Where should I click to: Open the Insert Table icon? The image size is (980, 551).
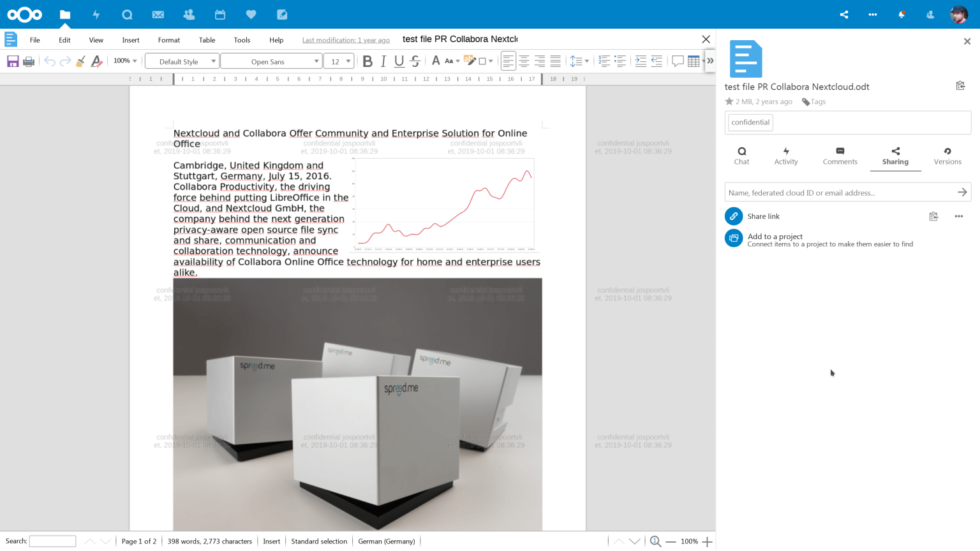click(693, 60)
